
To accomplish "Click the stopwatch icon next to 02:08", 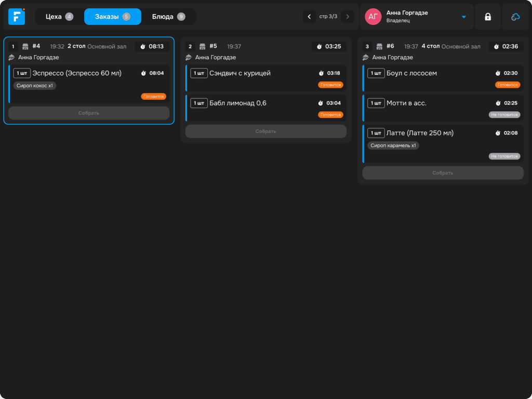I will click(498, 133).
